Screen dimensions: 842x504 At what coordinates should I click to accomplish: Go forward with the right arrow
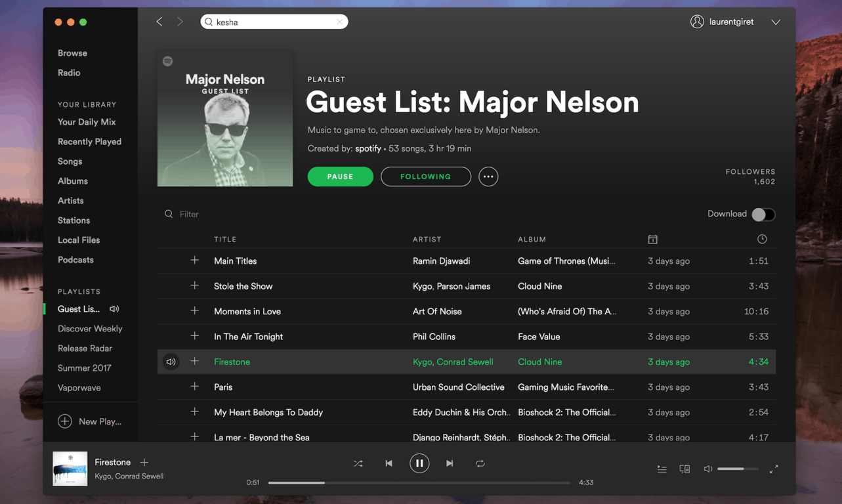[x=180, y=22]
